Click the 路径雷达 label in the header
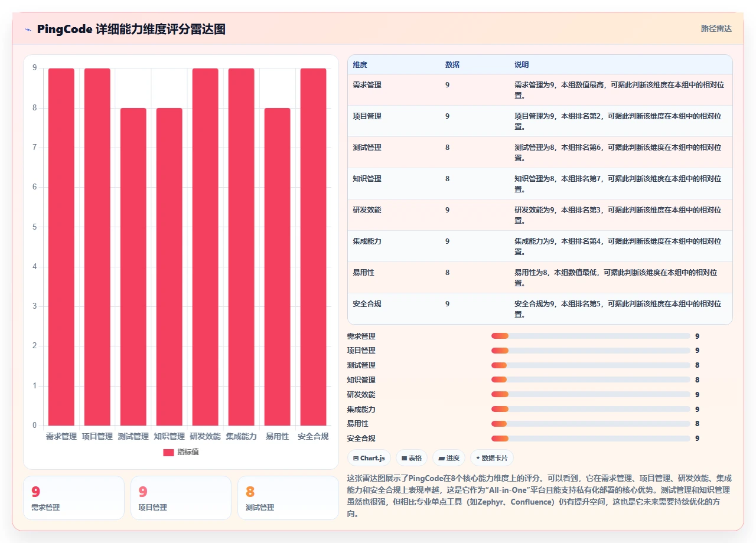 pos(716,28)
